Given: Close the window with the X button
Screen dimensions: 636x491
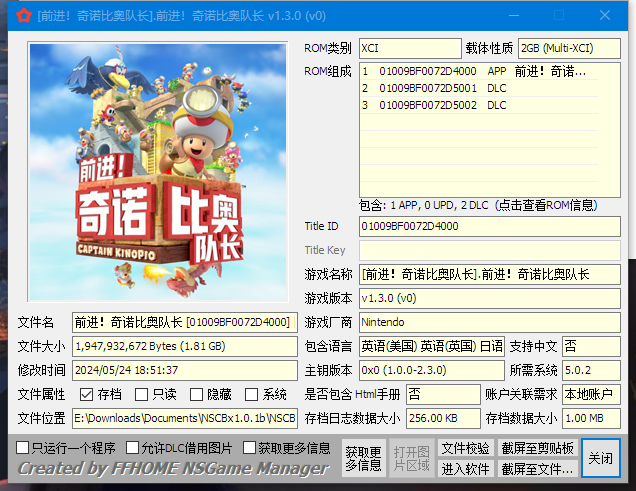Looking at the screenshot, I should pos(605,15).
